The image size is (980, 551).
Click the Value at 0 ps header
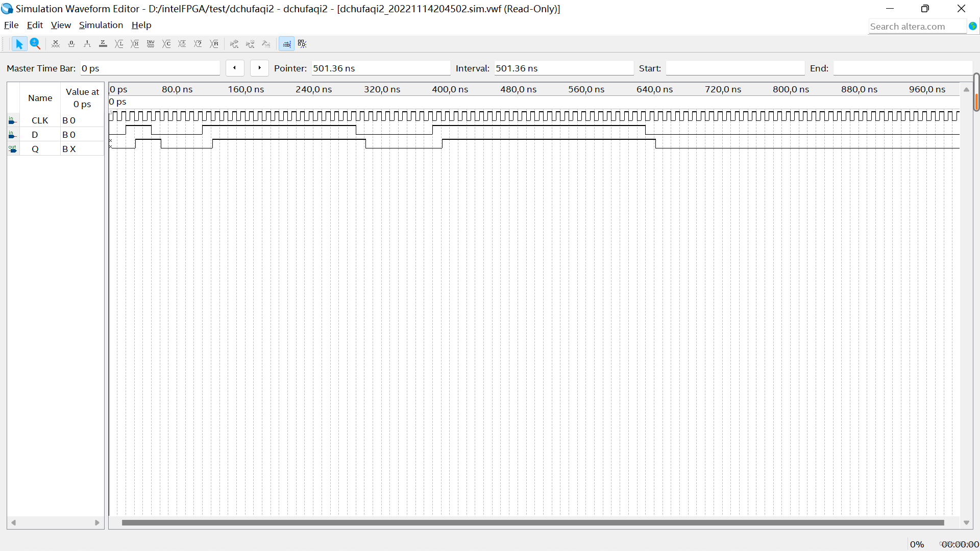tap(82, 98)
